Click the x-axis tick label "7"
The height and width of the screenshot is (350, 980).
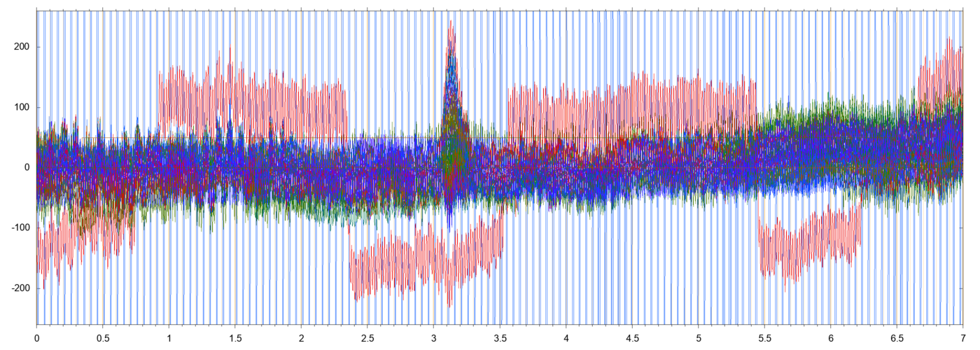962,337
